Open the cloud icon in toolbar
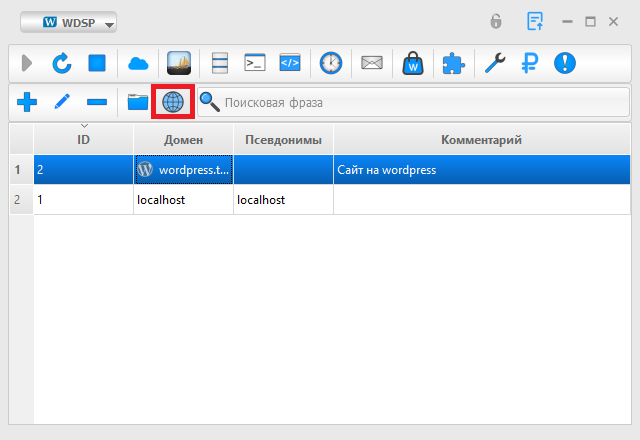Viewport: 640px width, 440px height. point(138,64)
